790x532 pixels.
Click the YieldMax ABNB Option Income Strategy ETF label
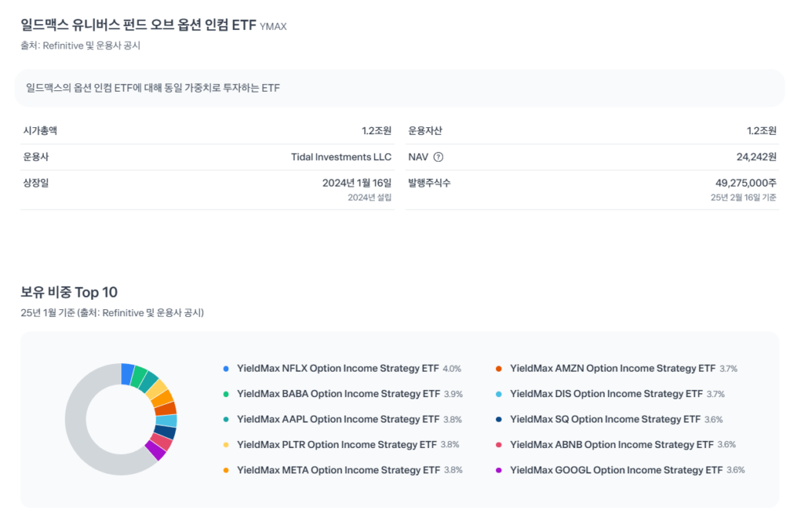tap(612, 444)
